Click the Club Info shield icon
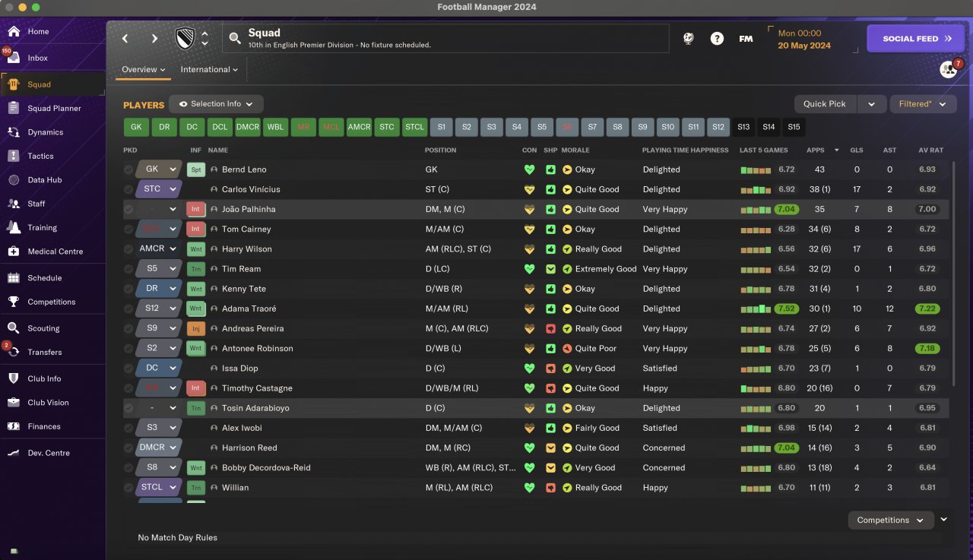The image size is (973, 560). point(14,378)
